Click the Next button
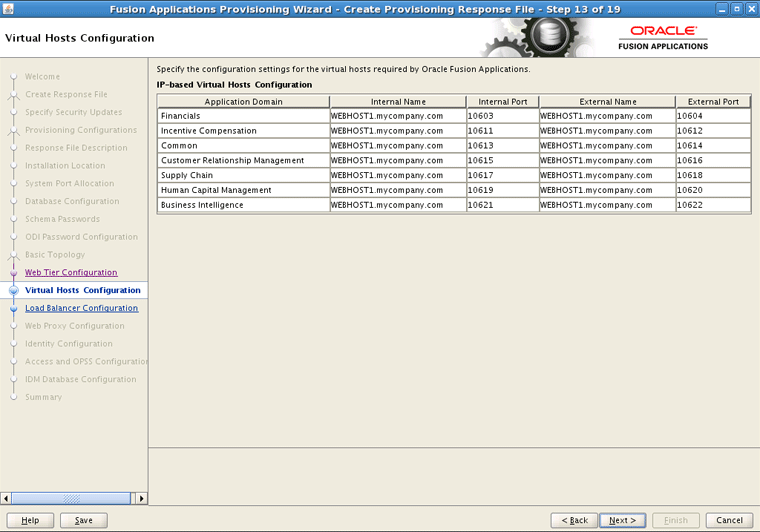This screenshot has width=760, height=532. point(622,520)
